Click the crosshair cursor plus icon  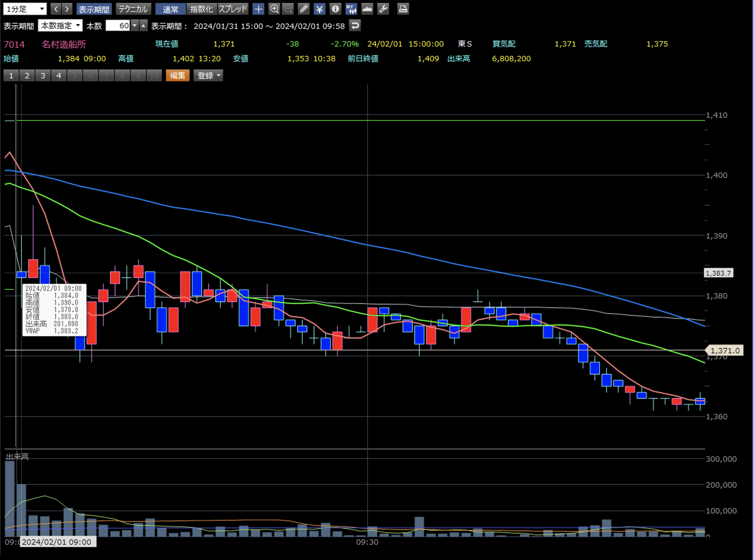pyautogui.click(x=258, y=9)
